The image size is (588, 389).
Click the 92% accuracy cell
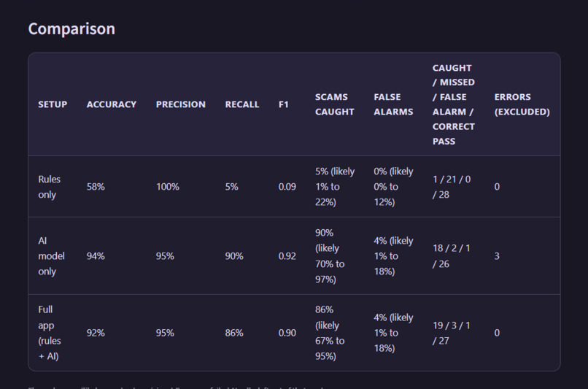click(x=96, y=333)
